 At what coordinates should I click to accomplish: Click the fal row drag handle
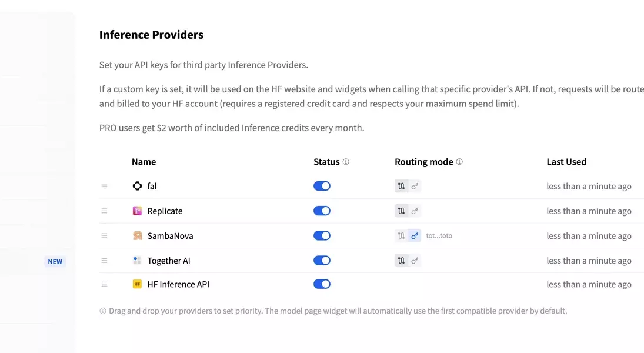pos(104,186)
